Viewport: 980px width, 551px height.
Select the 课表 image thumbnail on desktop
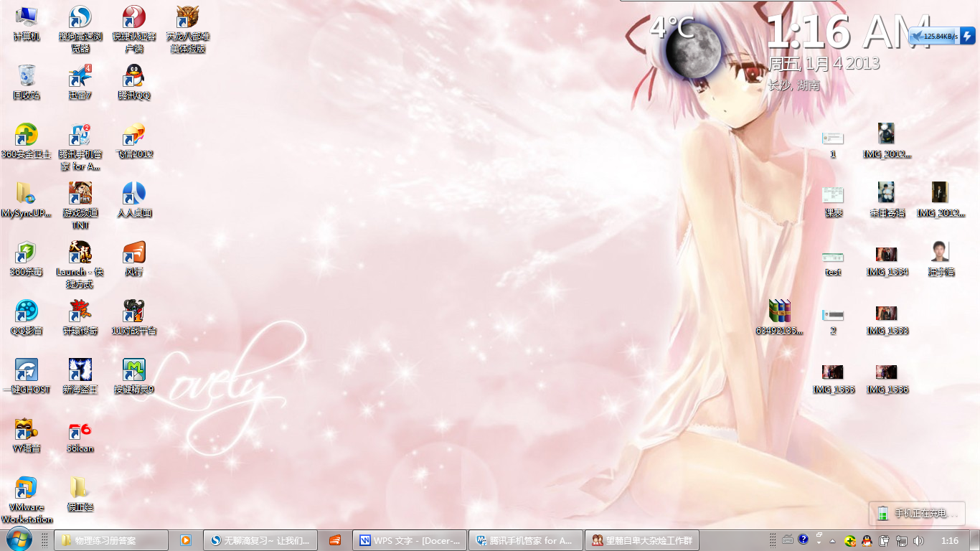pos(833,195)
